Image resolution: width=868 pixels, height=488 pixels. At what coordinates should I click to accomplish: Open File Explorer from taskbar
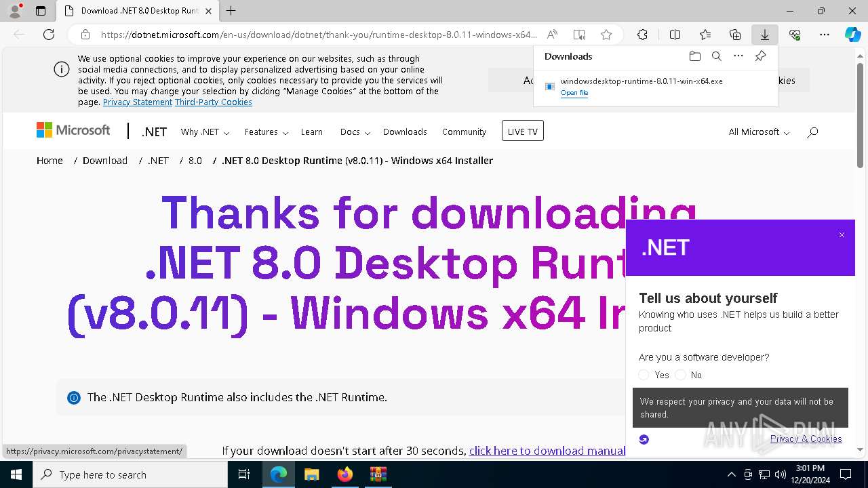(311, 474)
